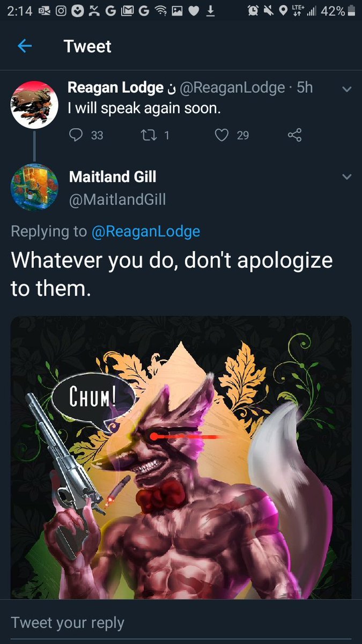Expand options chevron on Maitland Gill tweet
The image size is (362, 644).
[x=346, y=177]
